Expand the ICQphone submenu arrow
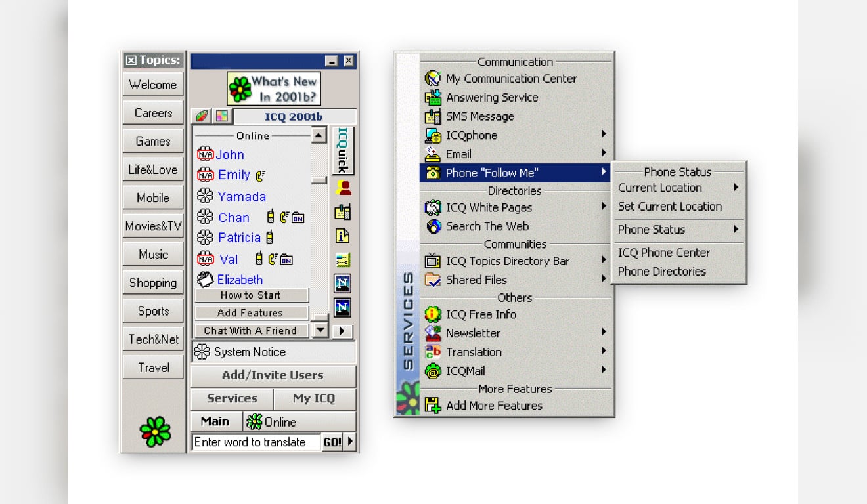This screenshot has width=867, height=504. pyautogui.click(x=603, y=135)
